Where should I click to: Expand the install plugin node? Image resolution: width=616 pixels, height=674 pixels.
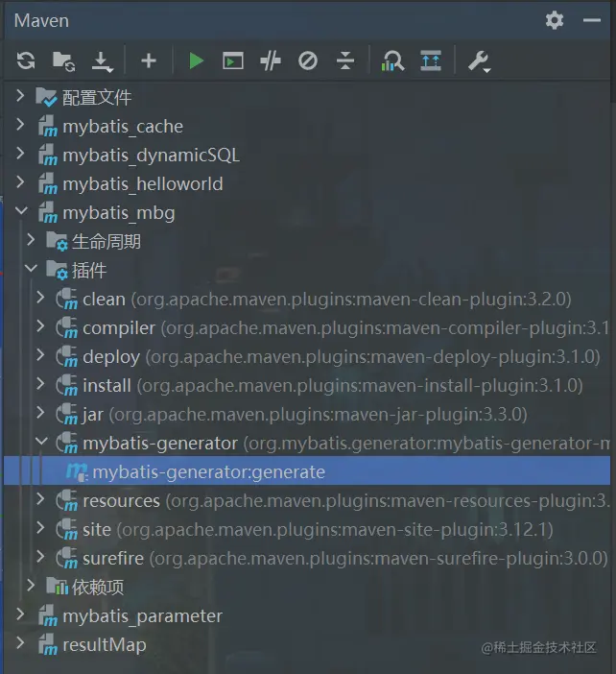click(x=40, y=383)
